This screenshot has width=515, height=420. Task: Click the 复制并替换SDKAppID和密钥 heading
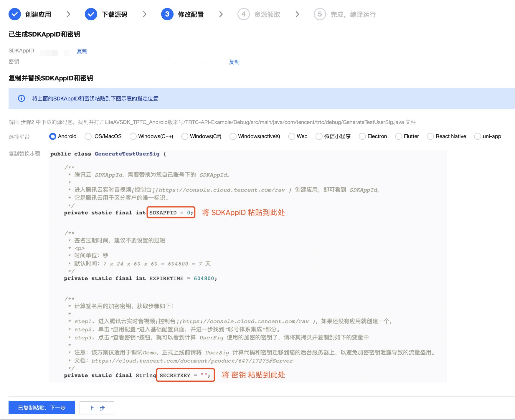(x=51, y=78)
